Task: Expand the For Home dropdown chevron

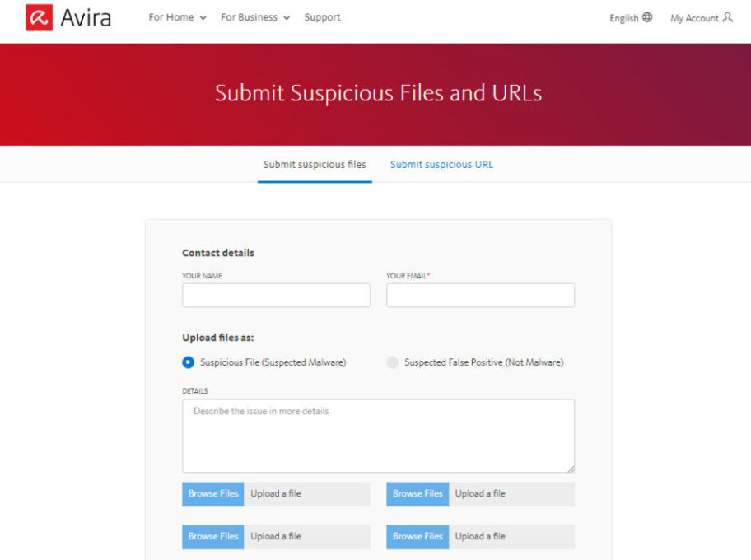Action: pyautogui.click(x=203, y=18)
